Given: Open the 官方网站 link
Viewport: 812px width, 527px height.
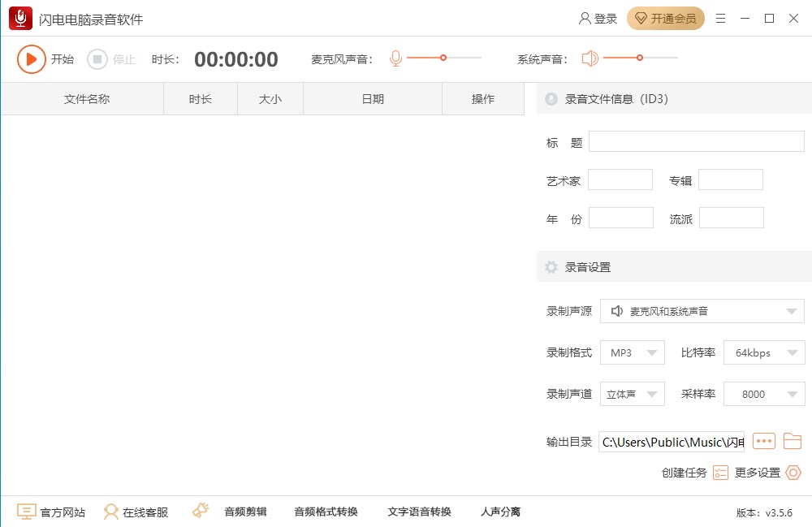Looking at the screenshot, I should [x=63, y=512].
